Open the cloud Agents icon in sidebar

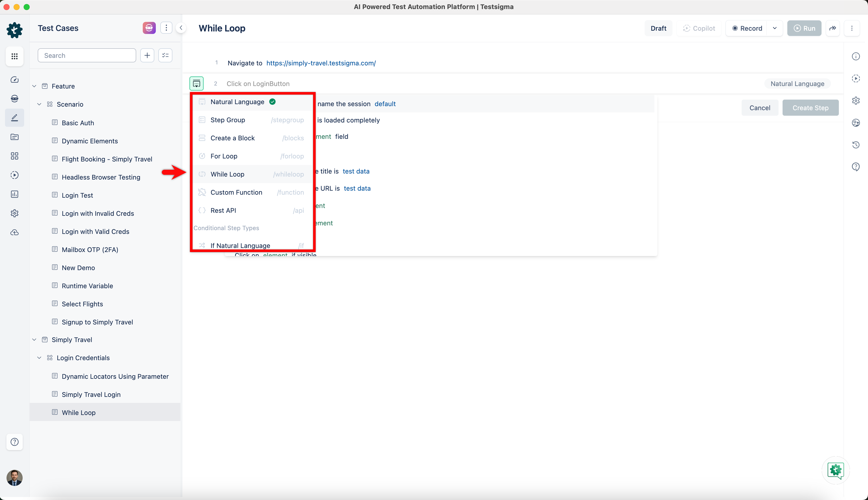(x=14, y=232)
